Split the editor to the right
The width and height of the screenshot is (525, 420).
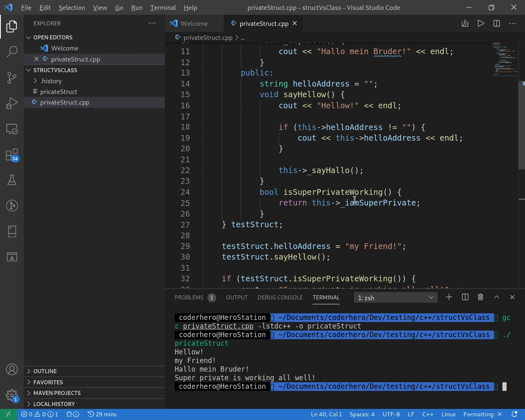click(x=496, y=23)
